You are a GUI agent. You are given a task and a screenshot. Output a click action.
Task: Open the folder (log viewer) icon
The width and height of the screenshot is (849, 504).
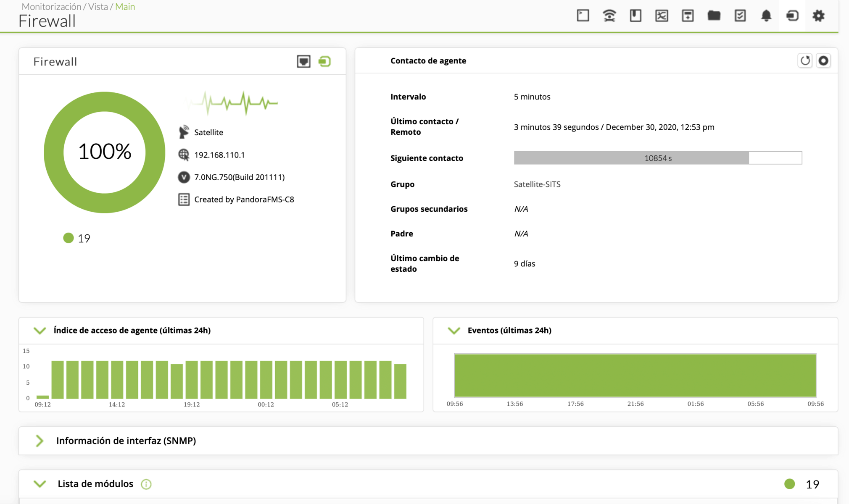coord(714,16)
